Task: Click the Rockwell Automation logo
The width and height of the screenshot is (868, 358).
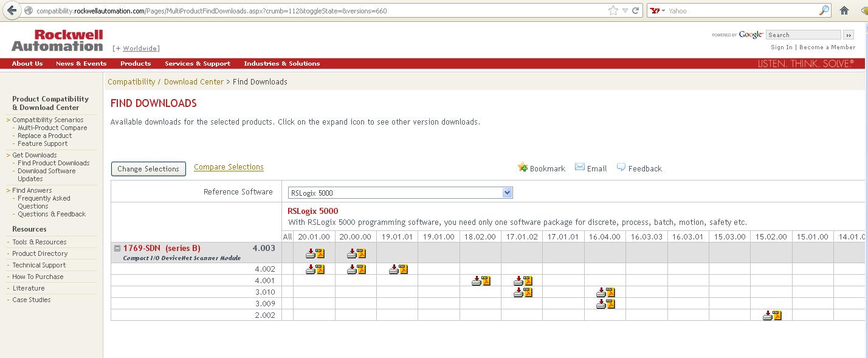Action: click(x=57, y=40)
